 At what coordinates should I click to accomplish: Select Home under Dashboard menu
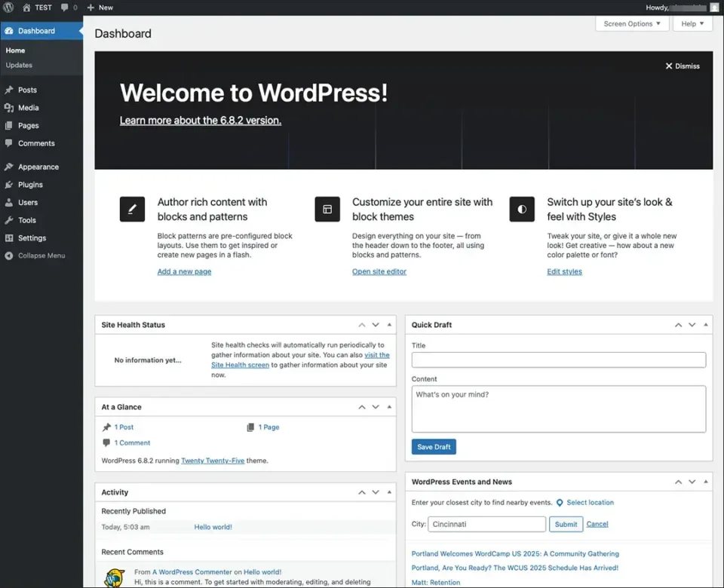pos(15,50)
